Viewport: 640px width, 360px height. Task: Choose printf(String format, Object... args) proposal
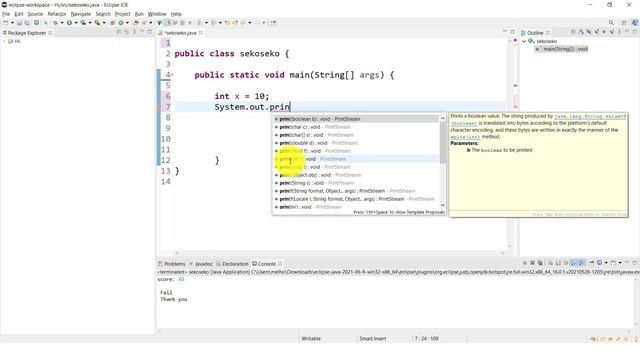[356, 191]
